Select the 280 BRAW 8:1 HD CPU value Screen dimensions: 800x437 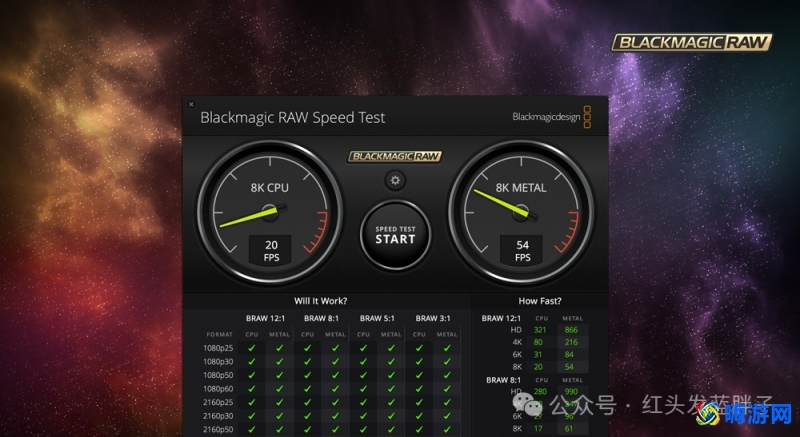pos(540,392)
